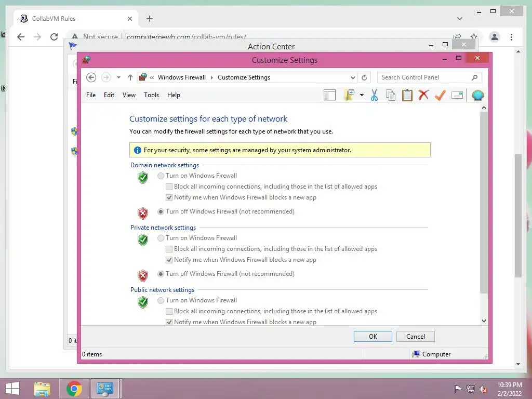Bookmark page with Chrome star icon
The image size is (532, 399).
pos(474,37)
